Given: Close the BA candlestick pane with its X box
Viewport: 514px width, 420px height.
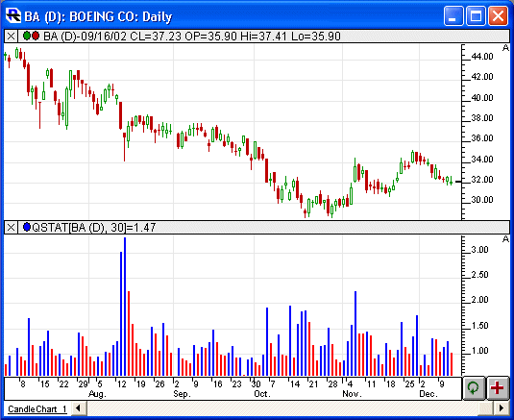Looking at the screenshot, I should (11, 37).
